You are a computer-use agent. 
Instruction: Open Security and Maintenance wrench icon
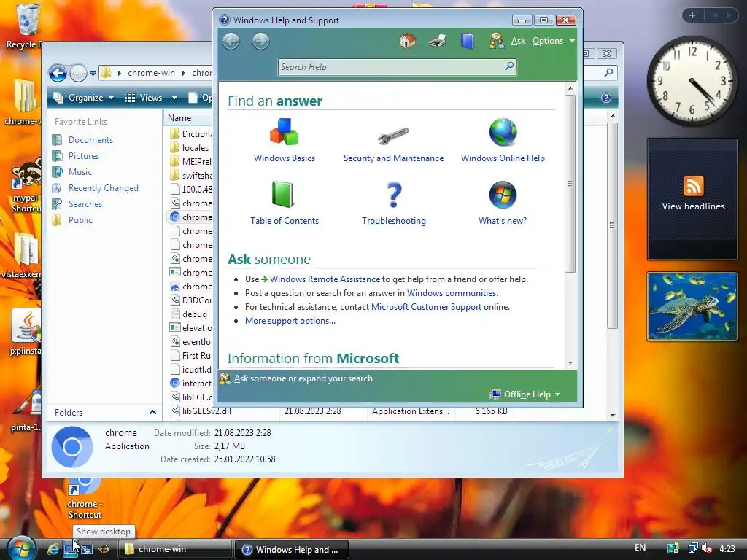point(393,136)
